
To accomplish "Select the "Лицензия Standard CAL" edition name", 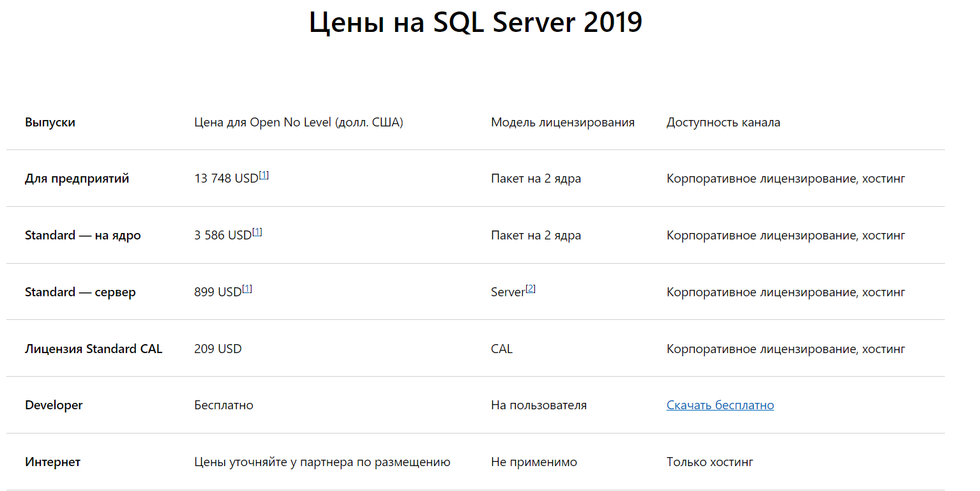I will (94, 349).
